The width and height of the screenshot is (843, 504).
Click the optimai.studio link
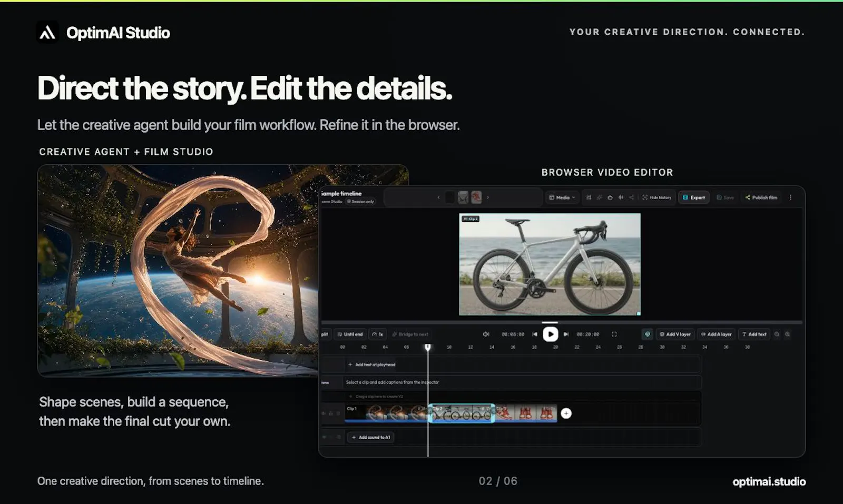point(769,481)
